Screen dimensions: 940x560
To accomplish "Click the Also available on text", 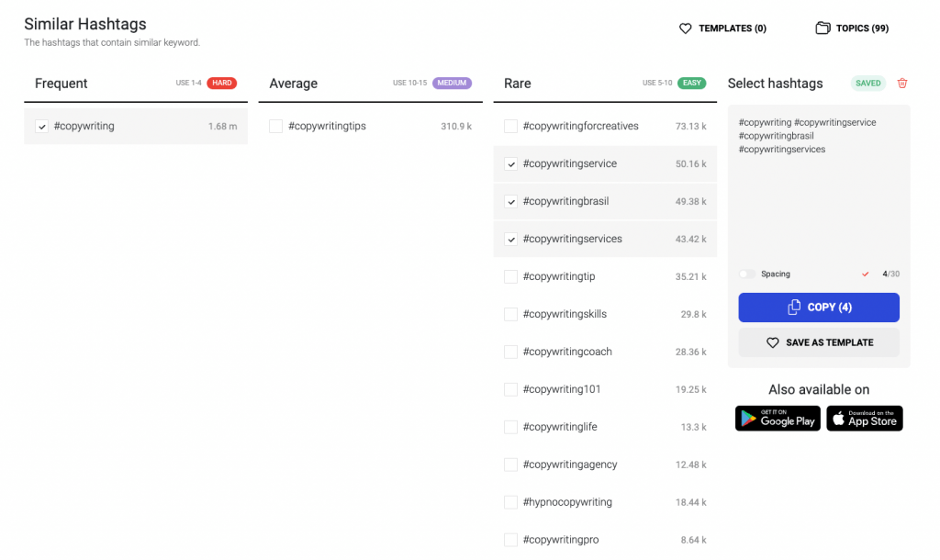I will click(x=819, y=390).
